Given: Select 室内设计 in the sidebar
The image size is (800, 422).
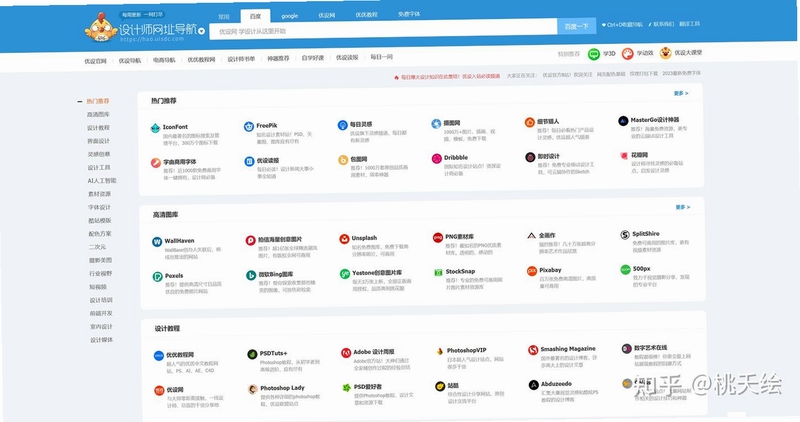Looking at the screenshot, I should [x=101, y=327].
